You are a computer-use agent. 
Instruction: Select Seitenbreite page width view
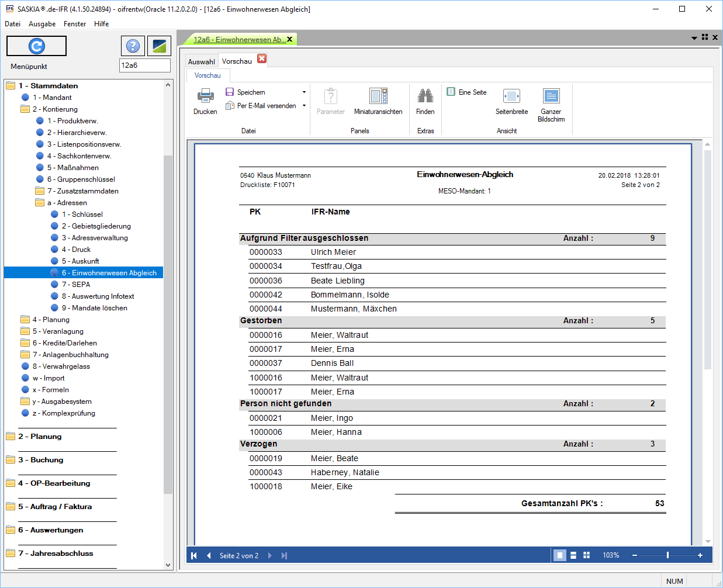511,96
